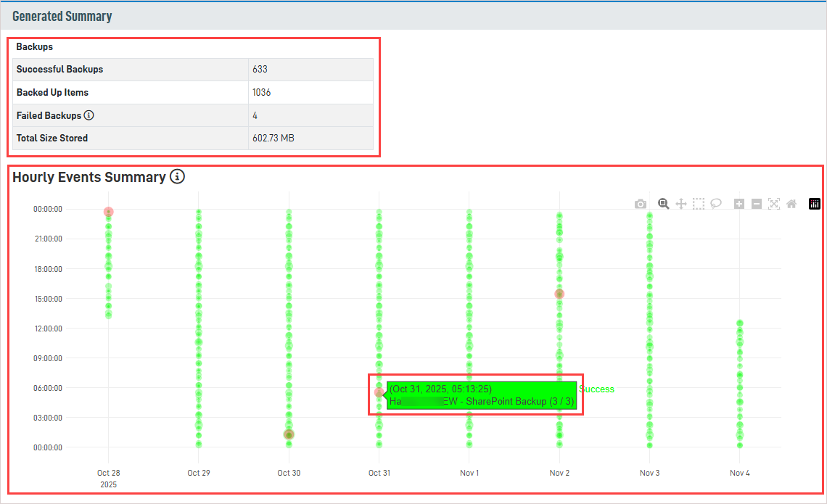Image resolution: width=827 pixels, height=504 pixels.
Task: Select the Zoom tool in chart toolbar
Action: click(x=663, y=205)
